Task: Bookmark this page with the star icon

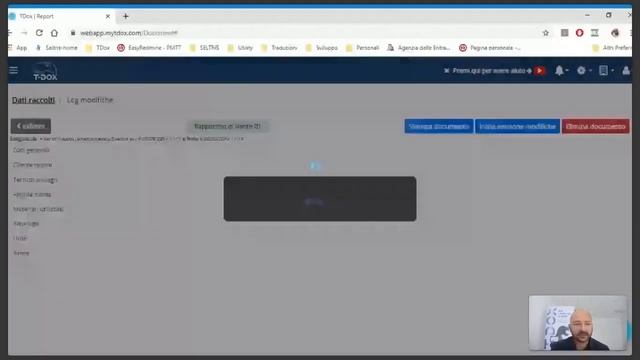Action: point(546,33)
